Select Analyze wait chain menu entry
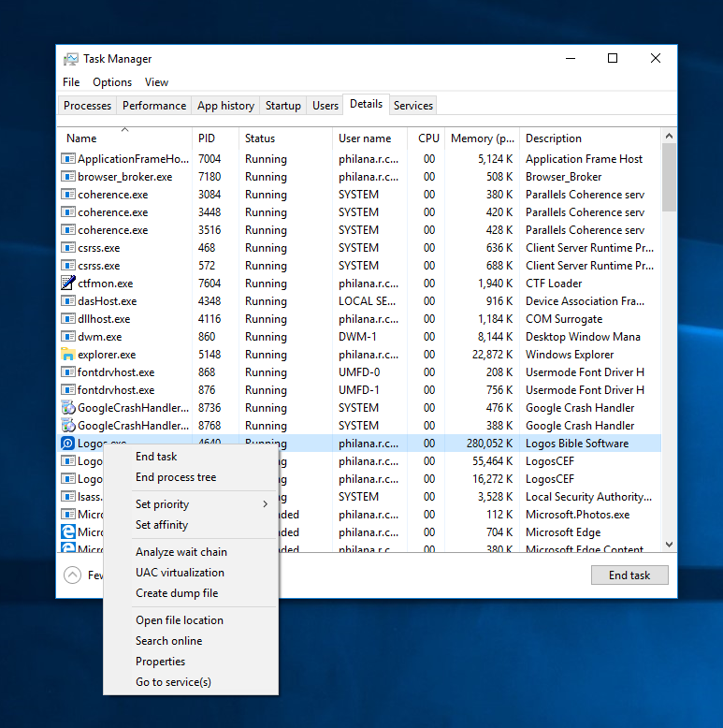The image size is (723, 728). (191, 551)
